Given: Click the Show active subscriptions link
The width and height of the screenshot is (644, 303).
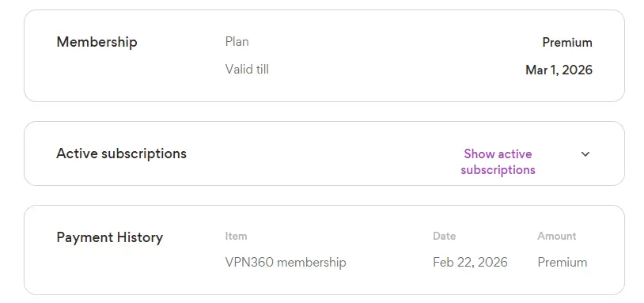Looking at the screenshot, I should [x=498, y=161].
